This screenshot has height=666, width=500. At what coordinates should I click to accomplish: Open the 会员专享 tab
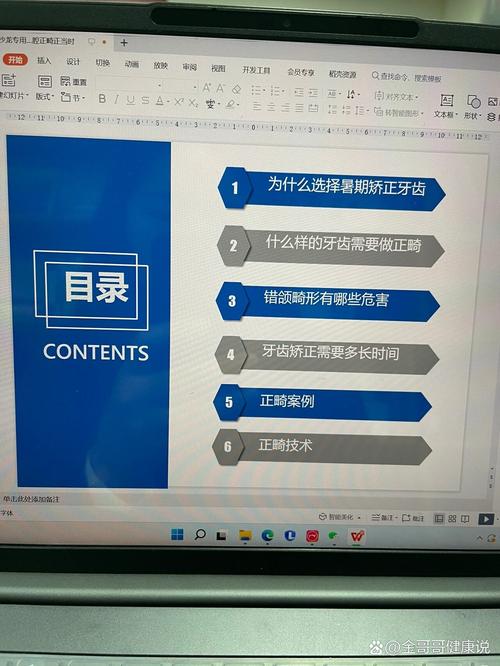click(301, 72)
